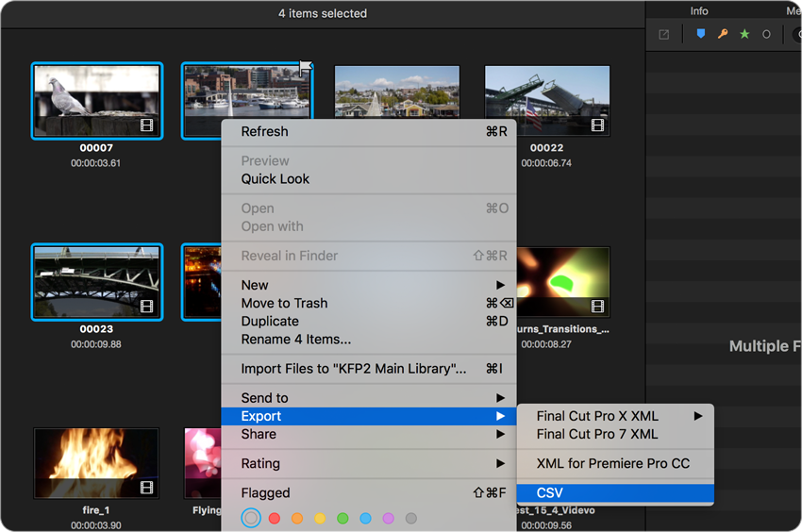Expand the Export submenu arrow

(500, 416)
